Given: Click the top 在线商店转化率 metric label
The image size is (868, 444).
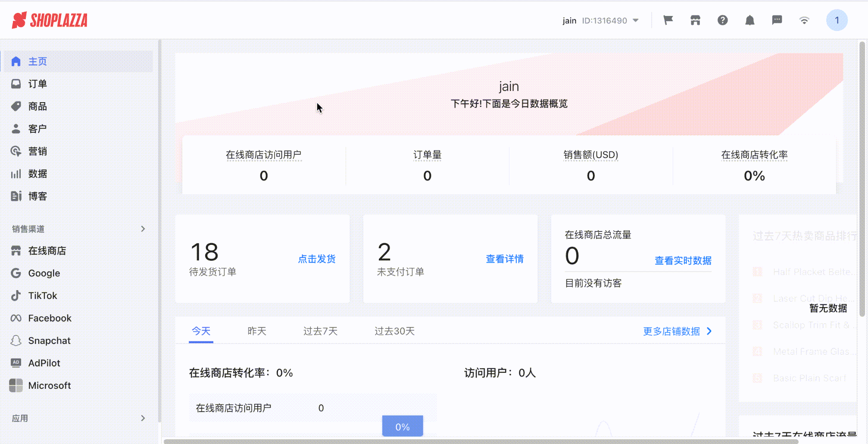Looking at the screenshot, I should pyautogui.click(x=754, y=155).
